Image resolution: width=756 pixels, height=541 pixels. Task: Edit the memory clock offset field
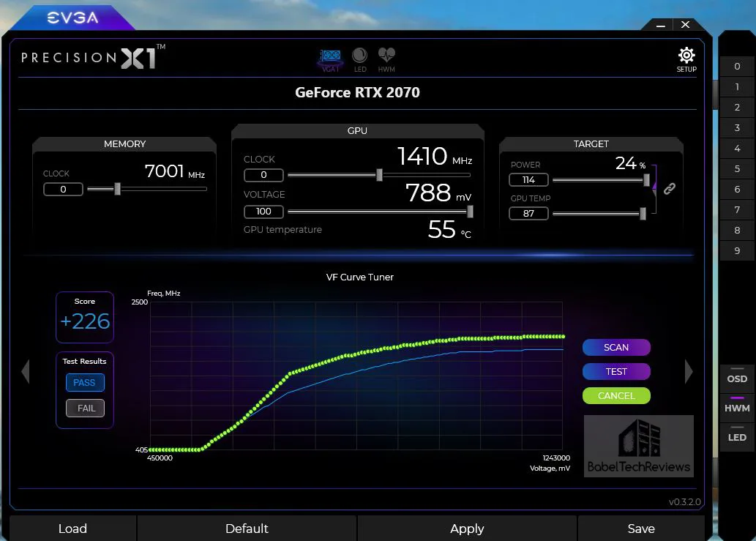click(x=63, y=190)
